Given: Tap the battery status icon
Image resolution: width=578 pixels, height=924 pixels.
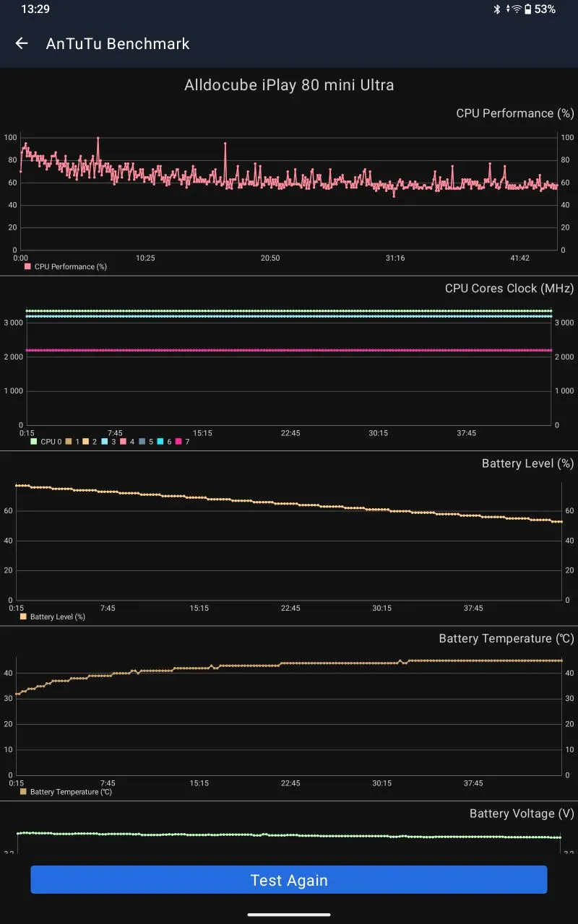Looking at the screenshot, I should click(x=528, y=9).
